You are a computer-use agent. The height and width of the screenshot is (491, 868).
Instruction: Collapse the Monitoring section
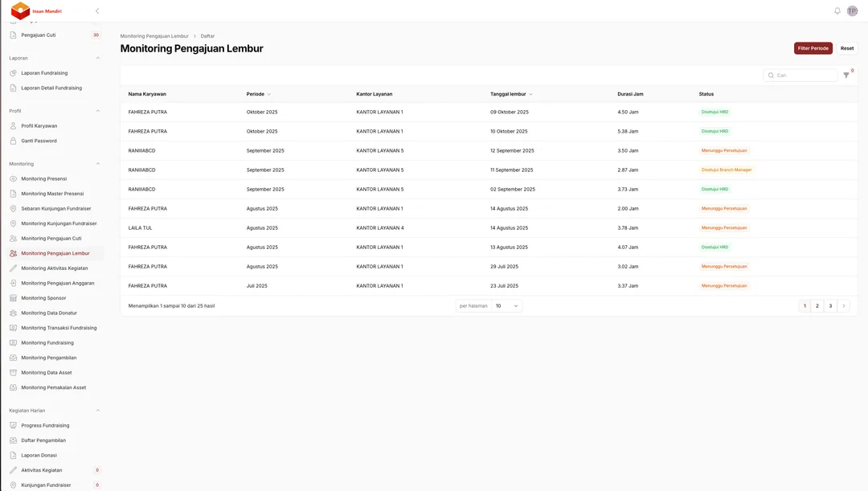[96, 162]
